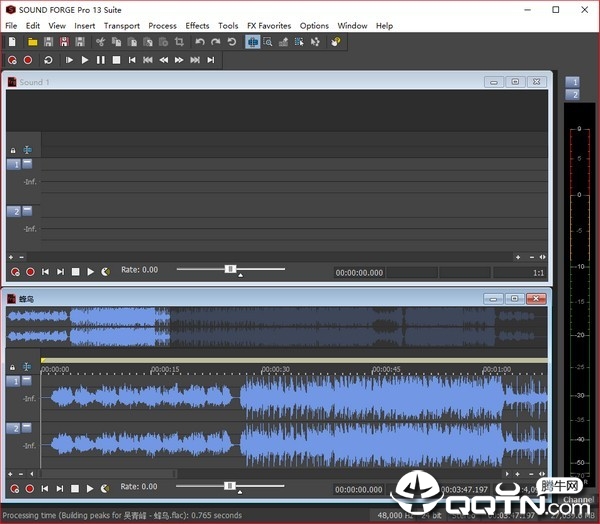Go to start in 蜂鸟 window

(45, 488)
